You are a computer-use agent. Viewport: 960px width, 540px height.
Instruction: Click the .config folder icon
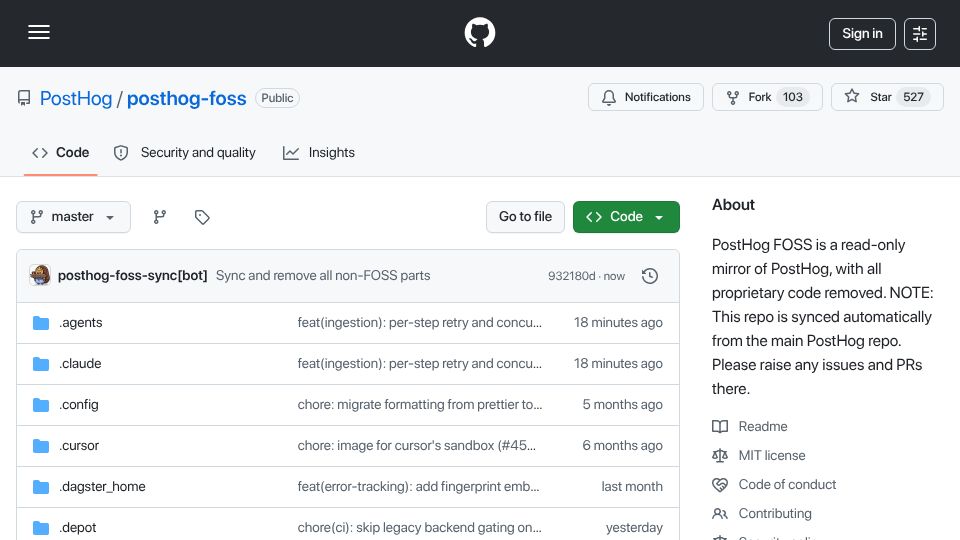tap(41, 405)
